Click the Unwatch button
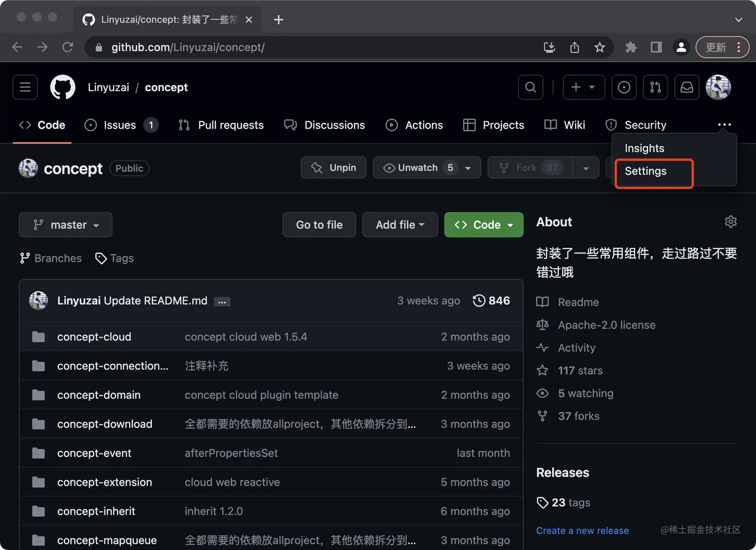This screenshot has height=550, width=756. click(426, 168)
